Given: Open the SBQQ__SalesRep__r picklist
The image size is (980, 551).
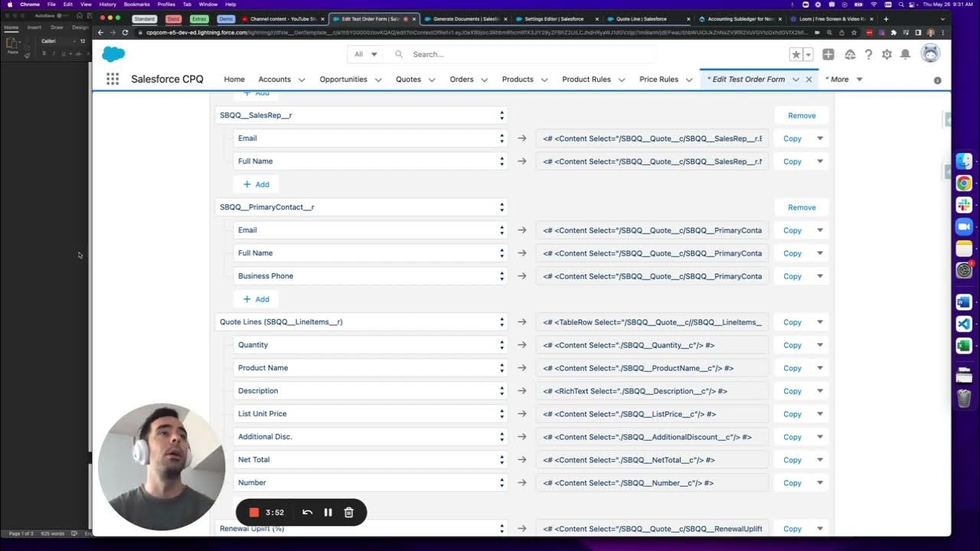Looking at the screenshot, I should pos(361,116).
